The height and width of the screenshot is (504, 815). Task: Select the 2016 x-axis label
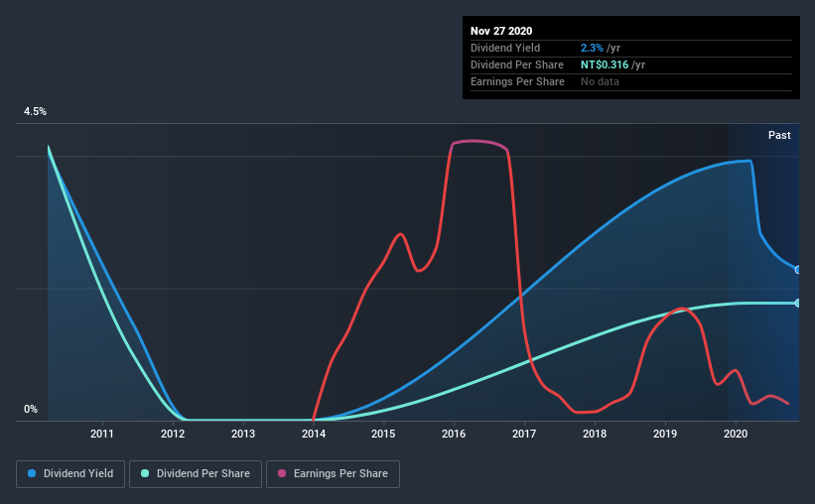(x=454, y=434)
